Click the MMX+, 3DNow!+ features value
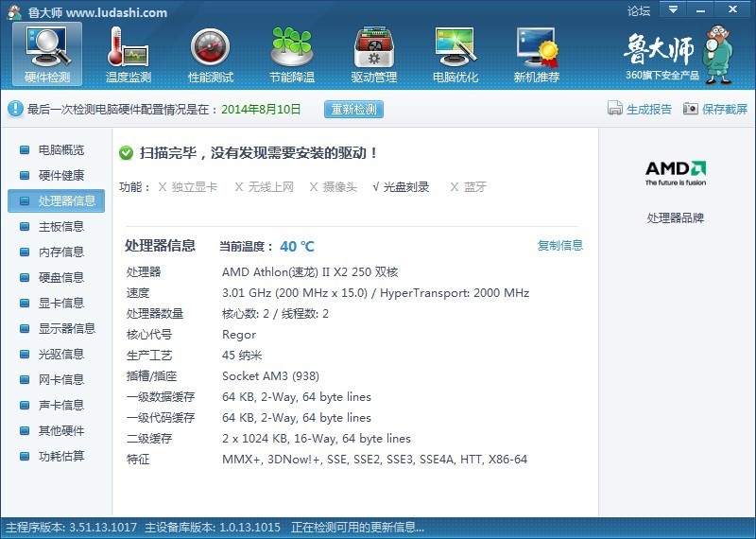This screenshot has height=539, width=756. pyautogui.click(x=374, y=460)
